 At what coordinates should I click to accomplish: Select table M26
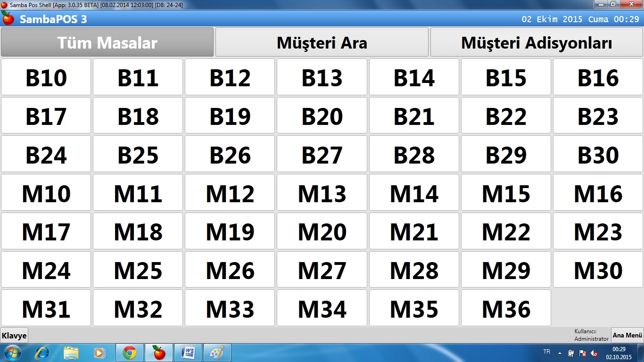pos(230,270)
